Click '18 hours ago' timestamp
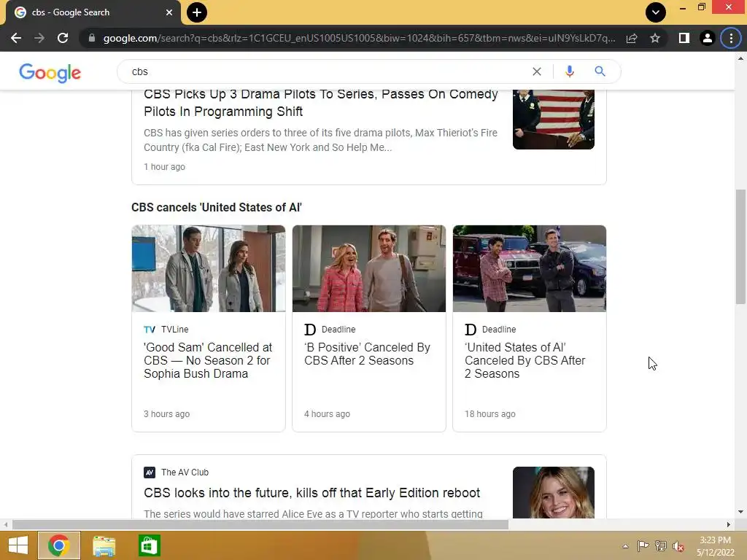Screen dimensions: 747x560 tap(490, 414)
